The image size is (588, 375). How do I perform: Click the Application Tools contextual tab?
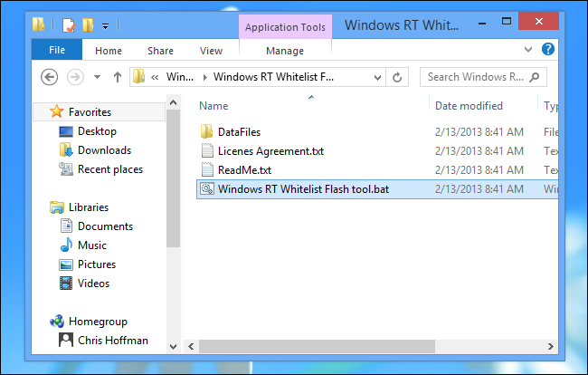[x=285, y=27]
